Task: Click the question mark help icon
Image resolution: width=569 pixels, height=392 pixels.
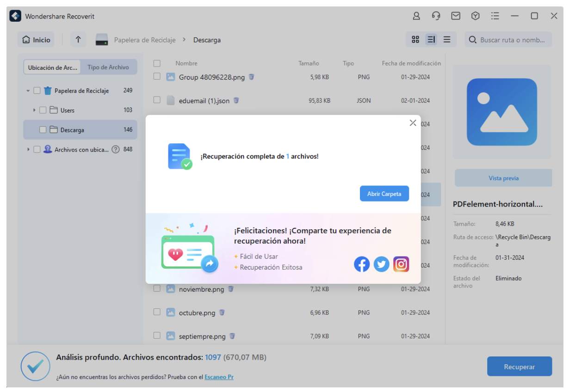Action: pos(116,149)
